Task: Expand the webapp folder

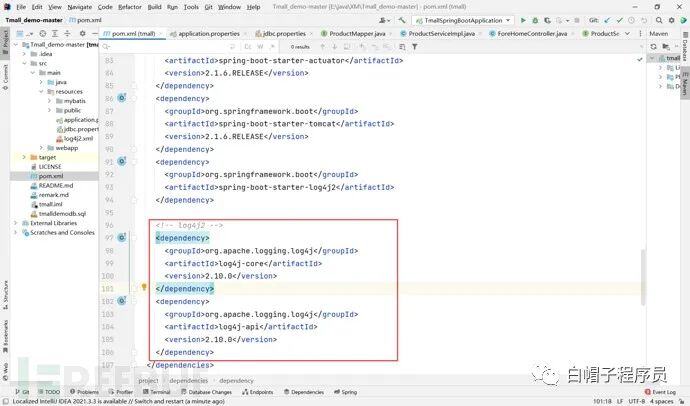Action: (x=41, y=148)
